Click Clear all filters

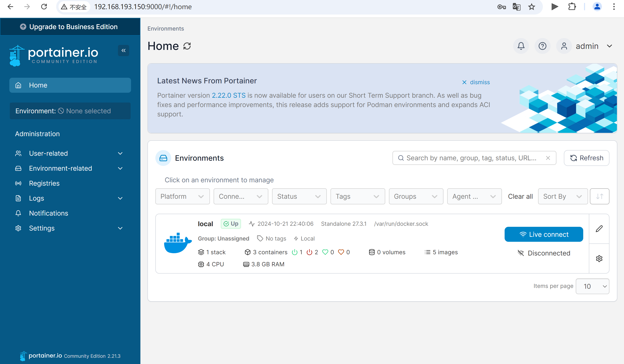pyautogui.click(x=520, y=196)
